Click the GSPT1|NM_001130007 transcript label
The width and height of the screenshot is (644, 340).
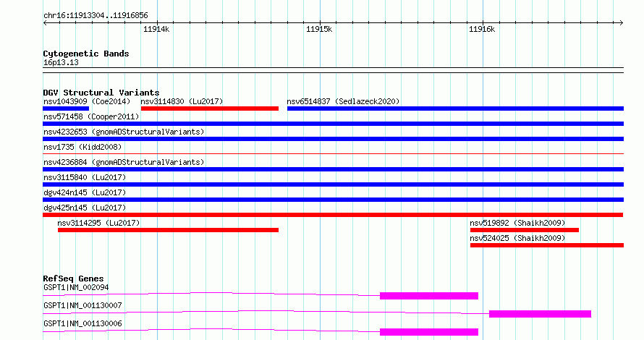point(82,305)
